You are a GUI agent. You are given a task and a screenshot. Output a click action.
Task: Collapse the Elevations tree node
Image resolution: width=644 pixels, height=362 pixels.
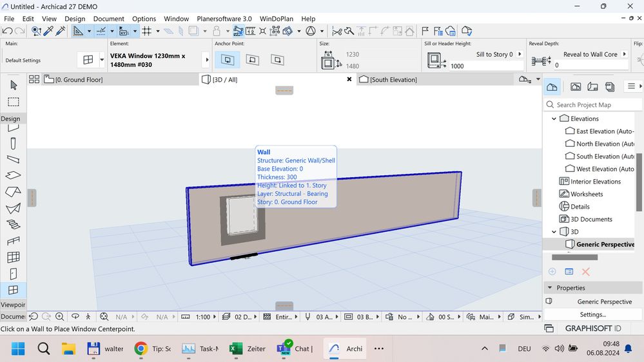(x=553, y=119)
